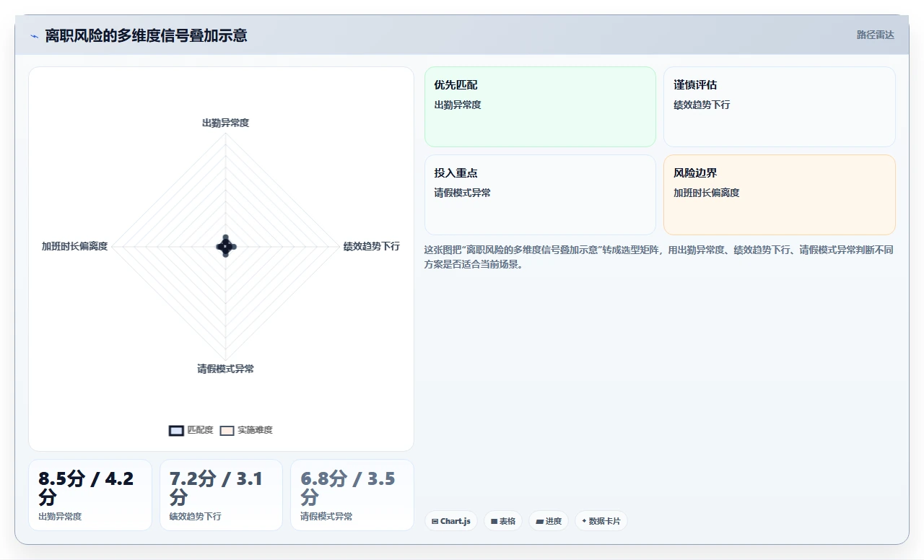The height and width of the screenshot is (560, 924).
Task: Toggle the 实施难度 legend item
Action: tap(246, 430)
